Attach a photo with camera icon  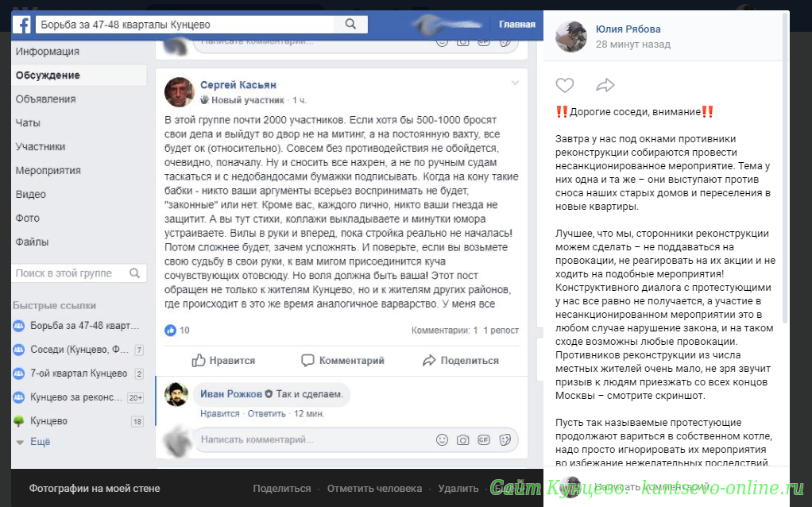coord(463,439)
